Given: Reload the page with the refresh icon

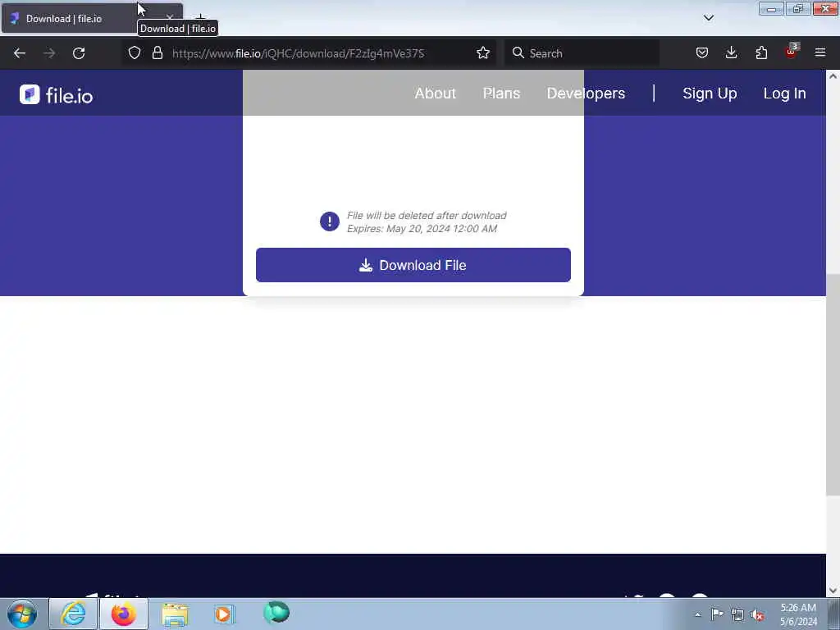Looking at the screenshot, I should [79, 53].
